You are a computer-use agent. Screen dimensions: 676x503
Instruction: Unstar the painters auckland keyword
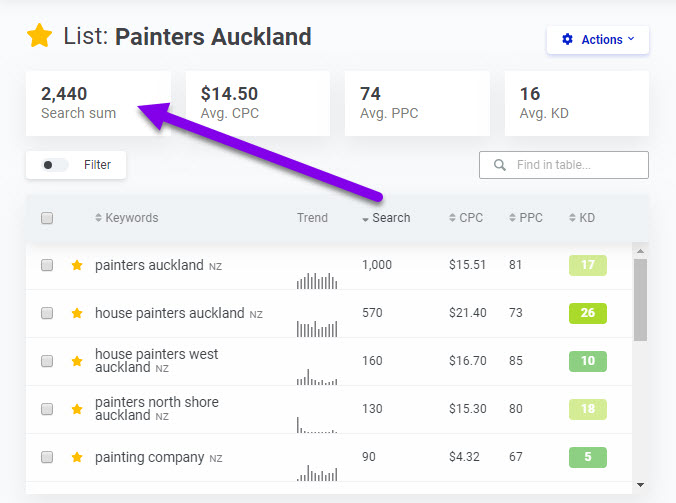coord(77,265)
